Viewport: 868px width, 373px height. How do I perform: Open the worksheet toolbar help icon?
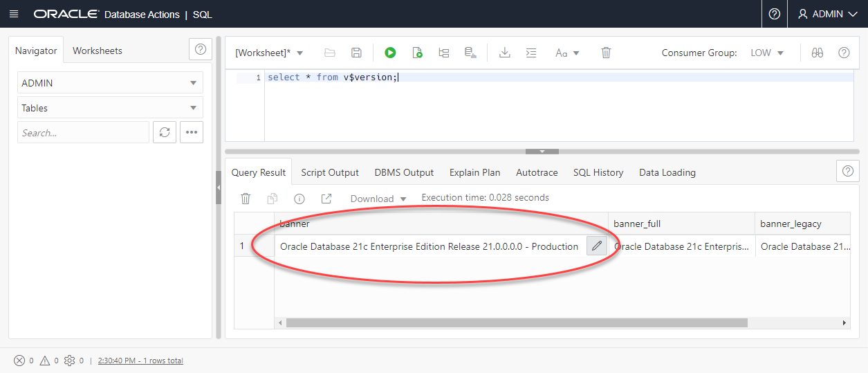tap(844, 53)
